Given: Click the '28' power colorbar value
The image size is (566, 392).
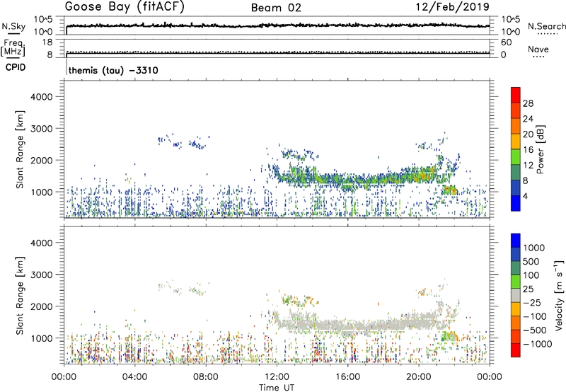Looking at the screenshot, I should tap(528, 103).
